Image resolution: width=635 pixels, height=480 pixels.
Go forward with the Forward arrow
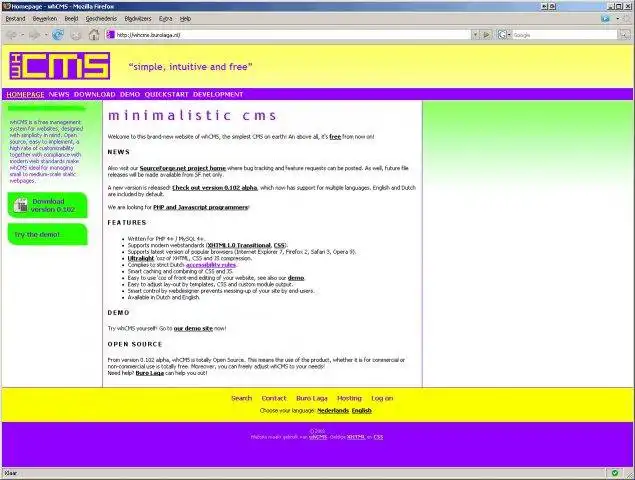click(x=34, y=35)
